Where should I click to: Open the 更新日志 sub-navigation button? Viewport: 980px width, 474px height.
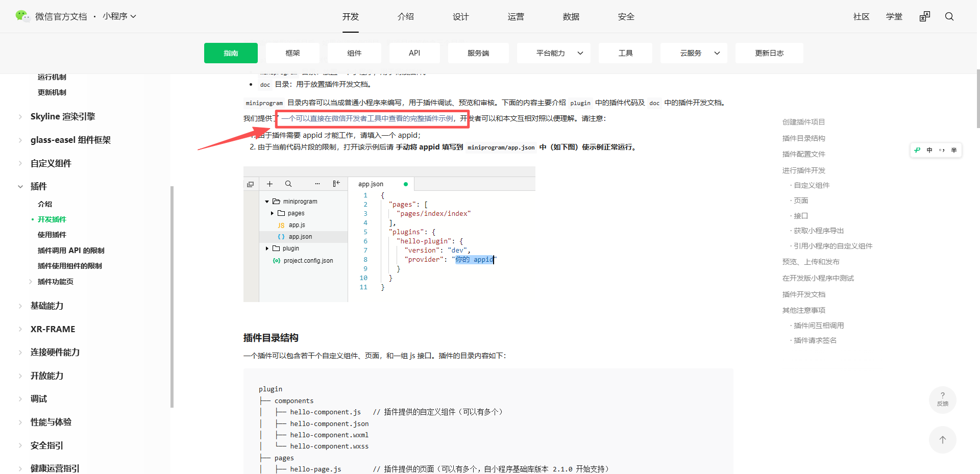(769, 53)
